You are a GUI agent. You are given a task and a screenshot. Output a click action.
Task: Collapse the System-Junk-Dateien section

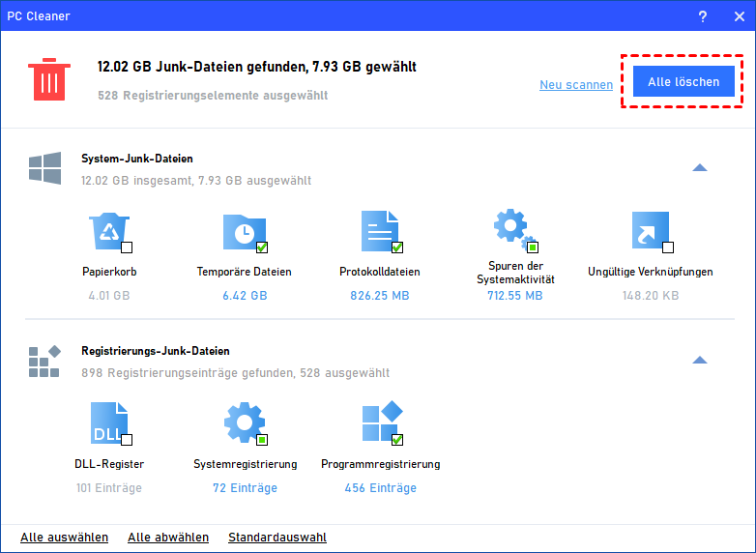[x=700, y=168]
